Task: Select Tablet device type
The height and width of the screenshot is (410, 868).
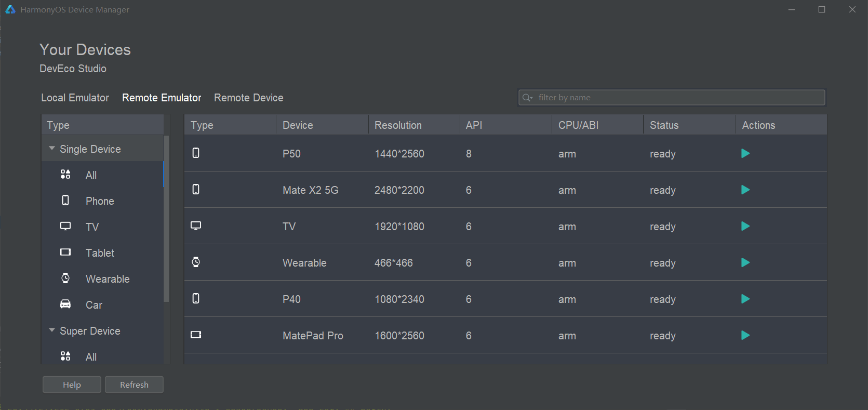Action: tap(100, 253)
